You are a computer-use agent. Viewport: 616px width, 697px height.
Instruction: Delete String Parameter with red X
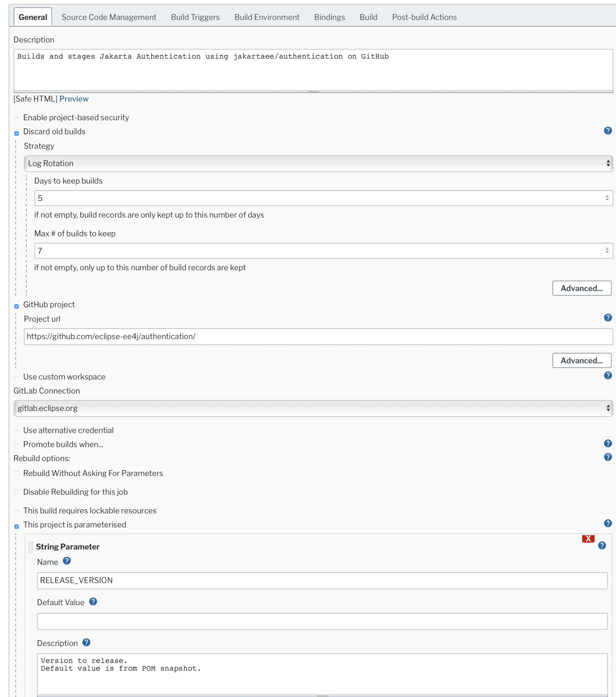point(588,539)
